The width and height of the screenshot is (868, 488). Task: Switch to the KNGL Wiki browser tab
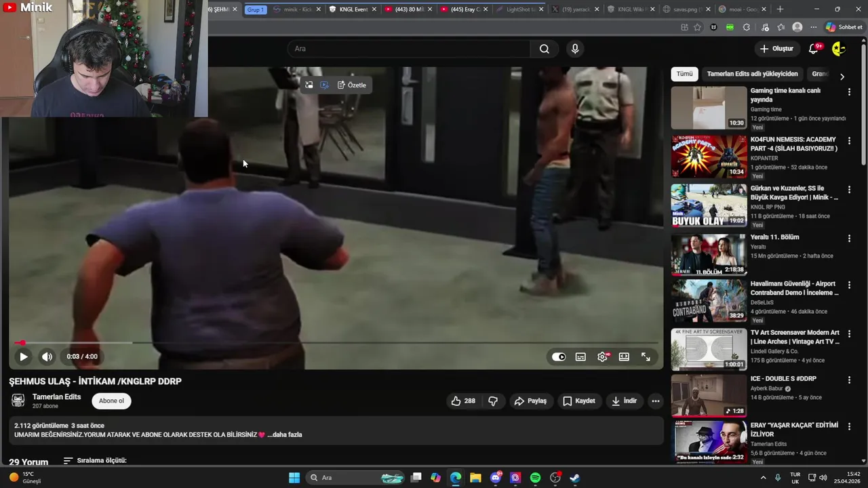pos(631,9)
